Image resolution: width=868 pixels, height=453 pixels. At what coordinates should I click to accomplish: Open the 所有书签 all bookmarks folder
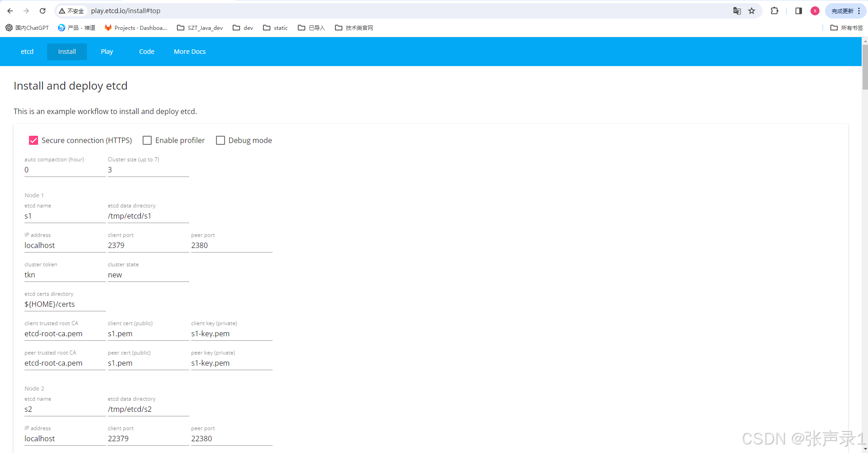847,28
